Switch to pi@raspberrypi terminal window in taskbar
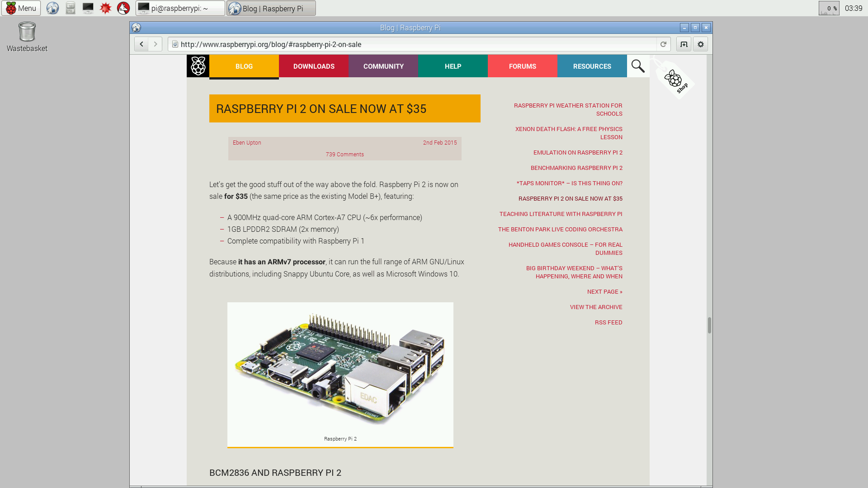 point(180,8)
